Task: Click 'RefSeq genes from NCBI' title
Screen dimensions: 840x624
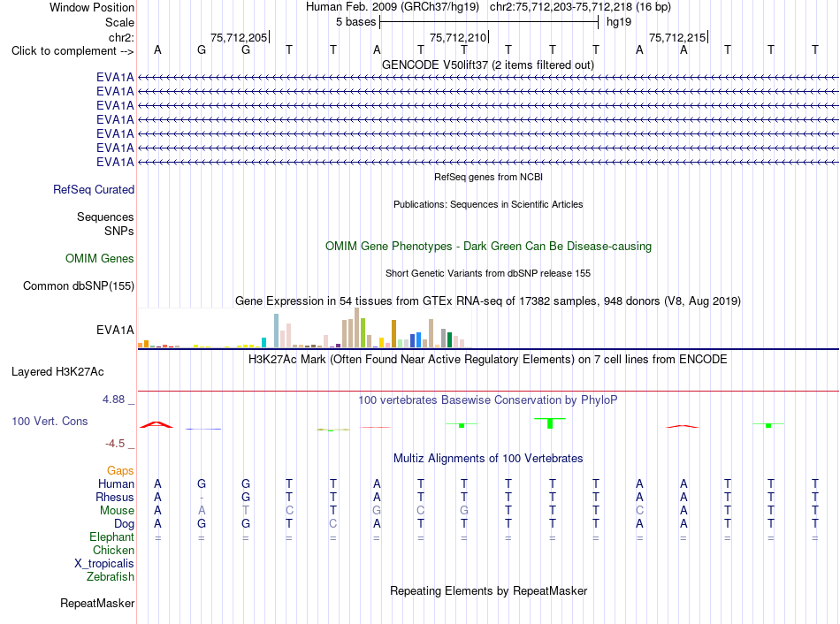Action: click(488, 177)
